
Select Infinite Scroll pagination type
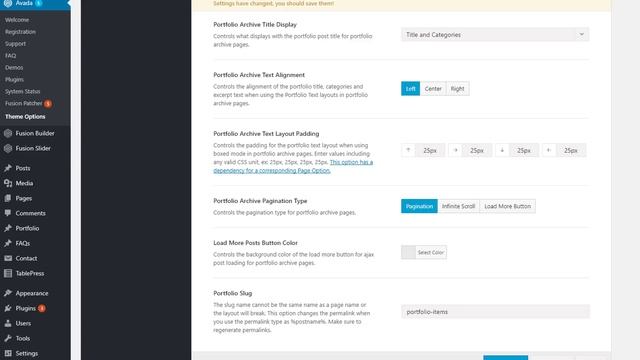pyautogui.click(x=458, y=206)
